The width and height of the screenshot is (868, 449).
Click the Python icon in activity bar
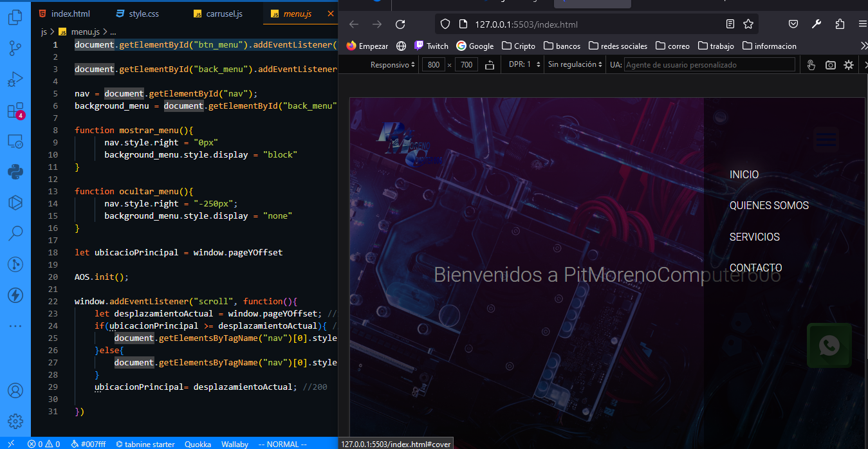[15, 172]
